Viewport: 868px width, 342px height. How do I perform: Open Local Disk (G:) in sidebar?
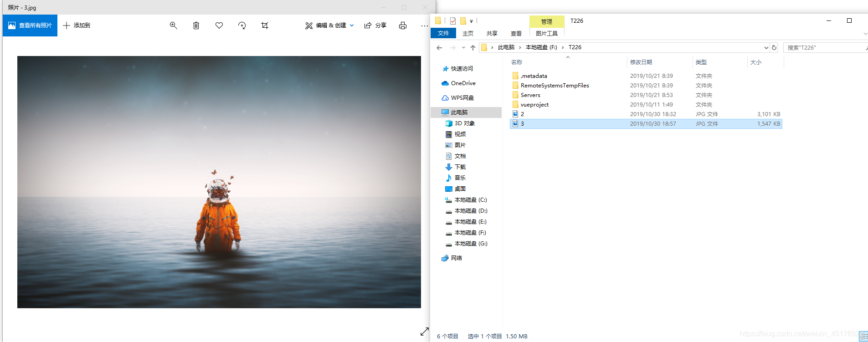(466, 244)
